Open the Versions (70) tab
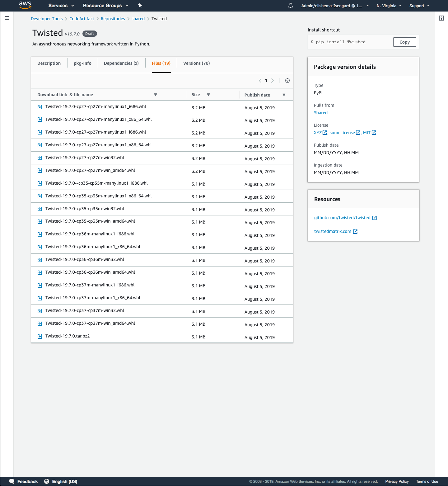The image size is (448, 486). pos(197,63)
